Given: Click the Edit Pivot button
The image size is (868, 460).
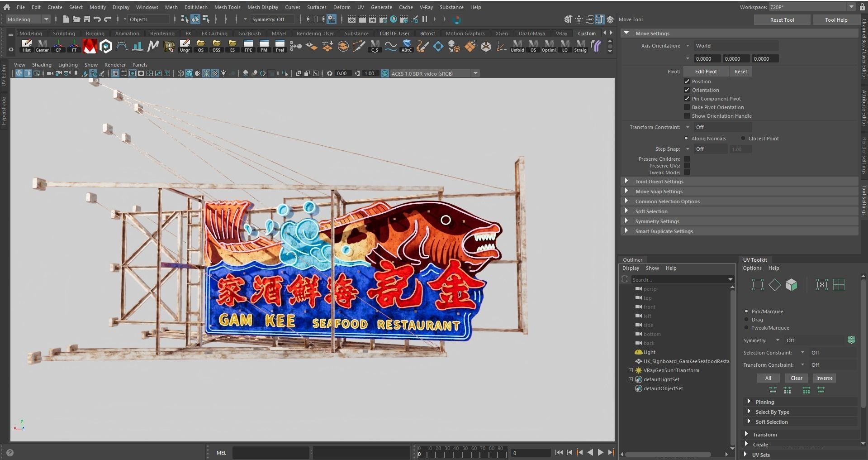Looking at the screenshot, I should 706,72.
